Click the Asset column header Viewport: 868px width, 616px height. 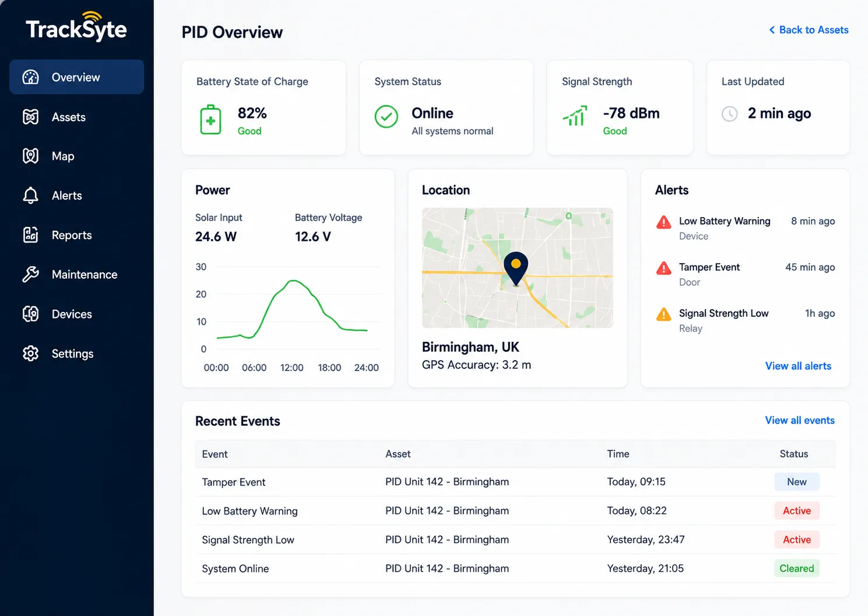[x=398, y=454]
